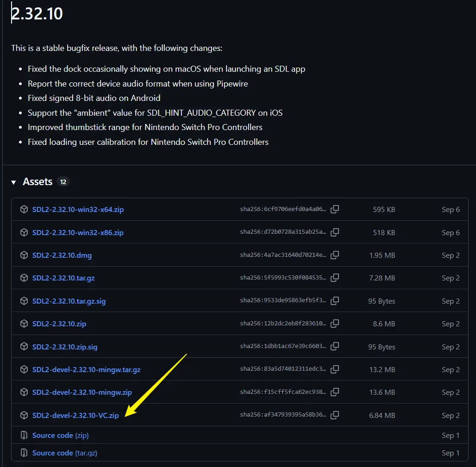This screenshot has height=467, width=476.
Task: Copy SHA256 hash for SDL2-2.32.10-win32-x64.zip
Action: coord(335,209)
